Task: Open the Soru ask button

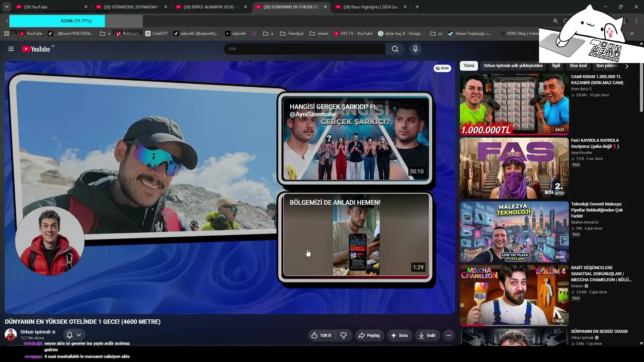Action: coord(399,335)
